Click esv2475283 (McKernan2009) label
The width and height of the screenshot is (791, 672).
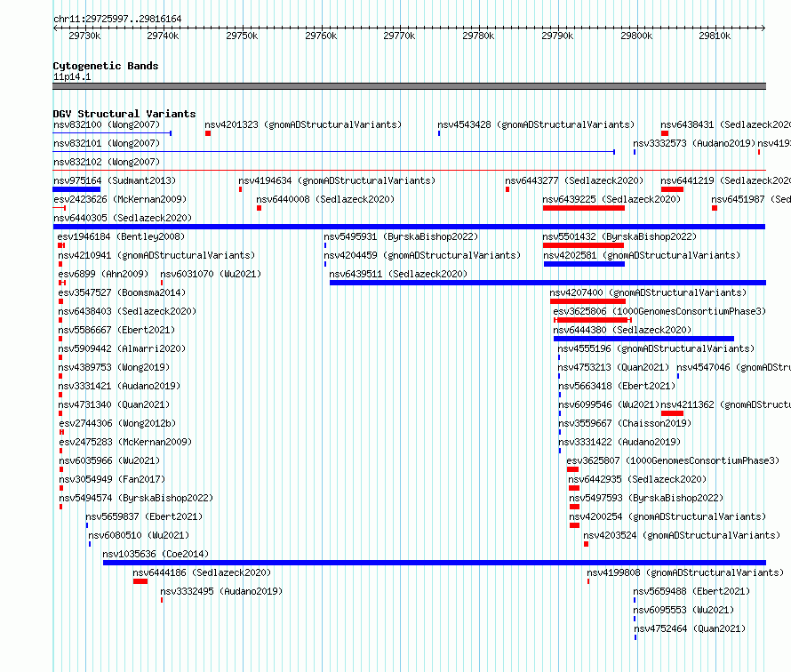(x=125, y=442)
